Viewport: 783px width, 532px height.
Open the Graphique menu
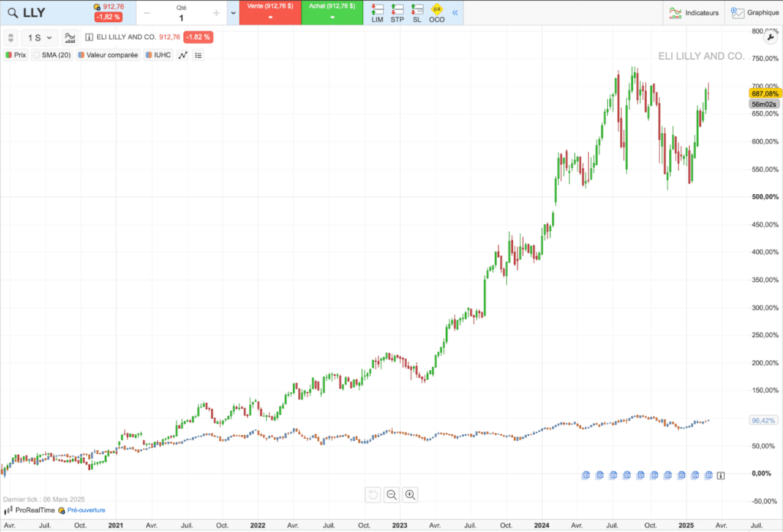pyautogui.click(x=754, y=13)
